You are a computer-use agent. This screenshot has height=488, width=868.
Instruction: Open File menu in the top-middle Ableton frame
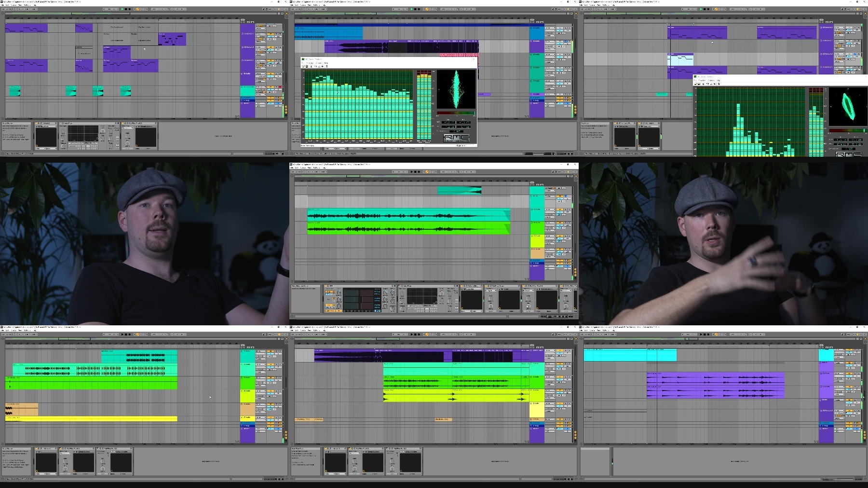292,5
